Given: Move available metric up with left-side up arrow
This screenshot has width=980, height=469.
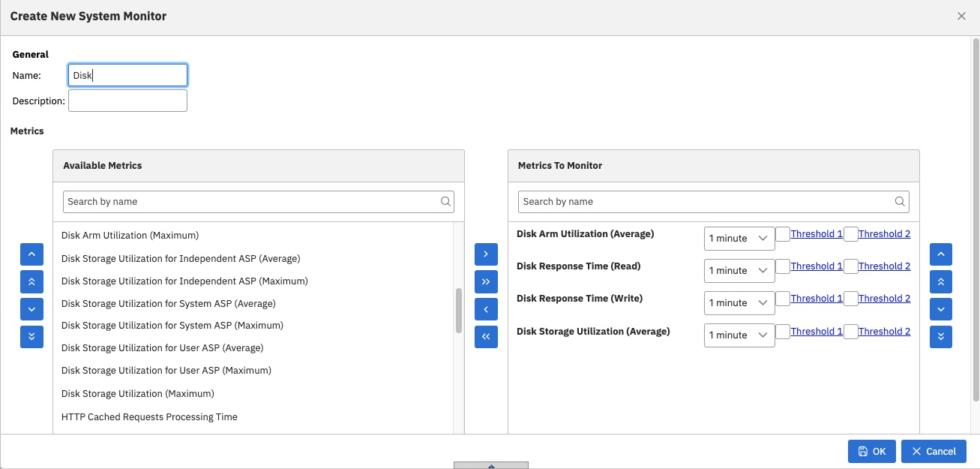Looking at the screenshot, I should [x=31, y=254].
